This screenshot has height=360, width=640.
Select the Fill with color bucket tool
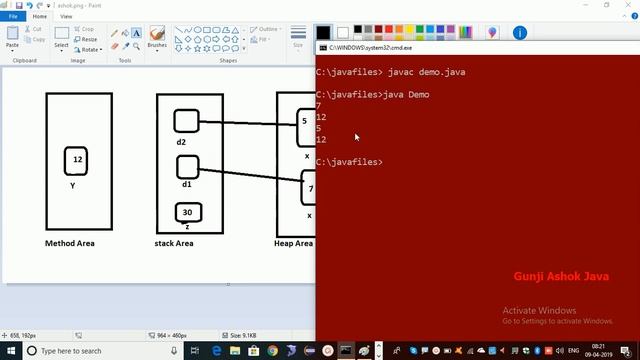pyautogui.click(x=126, y=33)
